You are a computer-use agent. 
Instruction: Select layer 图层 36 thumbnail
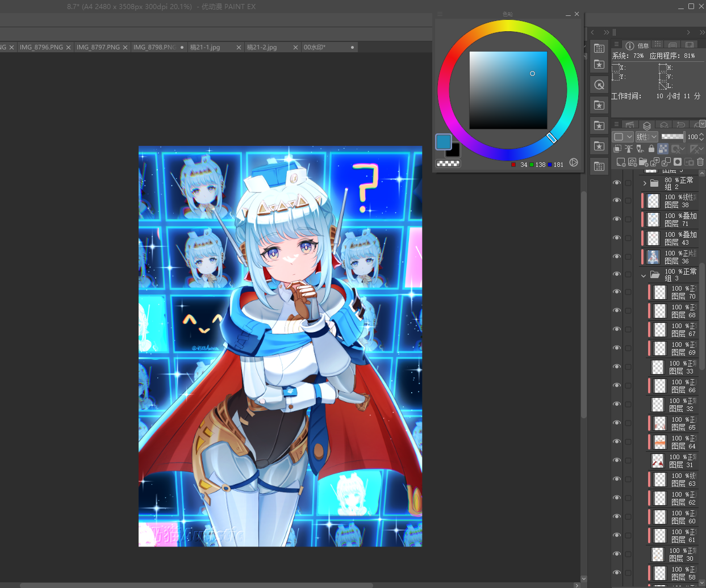pyautogui.click(x=653, y=257)
